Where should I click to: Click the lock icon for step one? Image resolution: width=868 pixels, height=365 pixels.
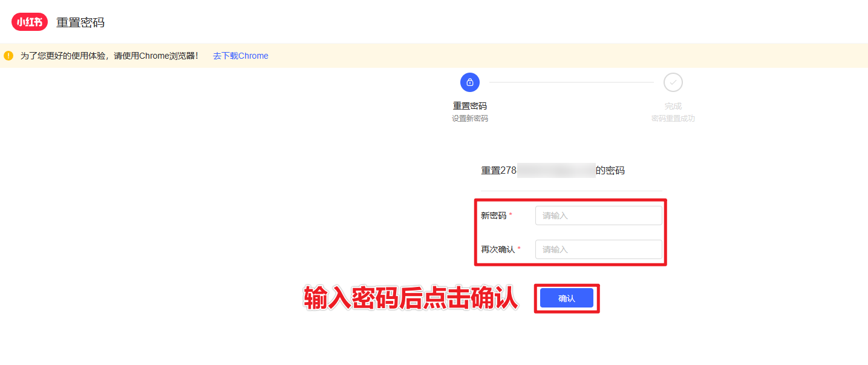pyautogui.click(x=470, y=82)
